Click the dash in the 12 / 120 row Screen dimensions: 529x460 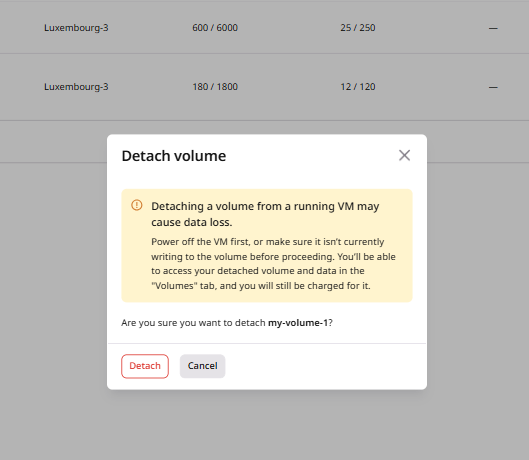coord(493,87)
